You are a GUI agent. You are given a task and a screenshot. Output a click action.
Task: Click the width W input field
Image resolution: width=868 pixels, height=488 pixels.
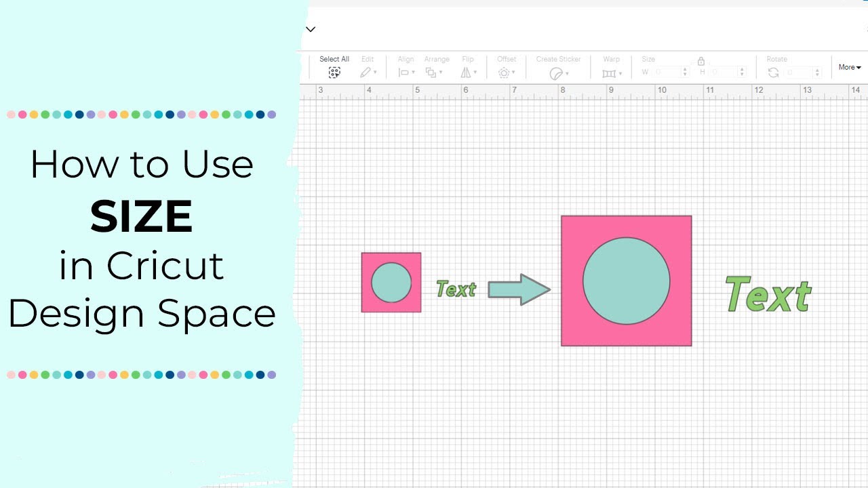(x=666, y=72)
